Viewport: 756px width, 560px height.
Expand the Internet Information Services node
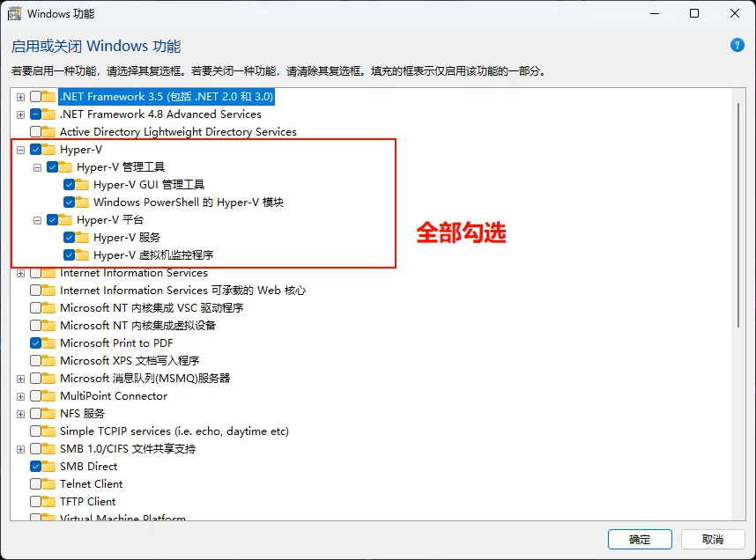(20, 274)
